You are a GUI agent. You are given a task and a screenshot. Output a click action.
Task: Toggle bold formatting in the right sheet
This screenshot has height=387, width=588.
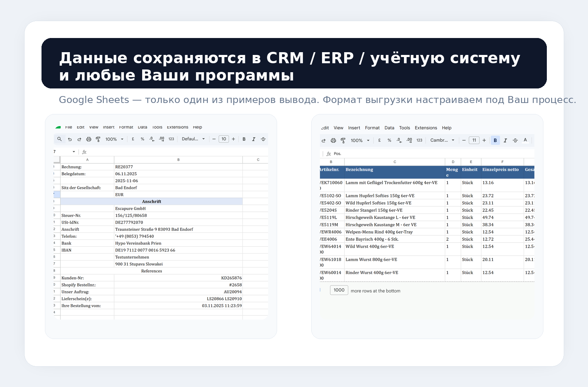[x=495, y=140]
